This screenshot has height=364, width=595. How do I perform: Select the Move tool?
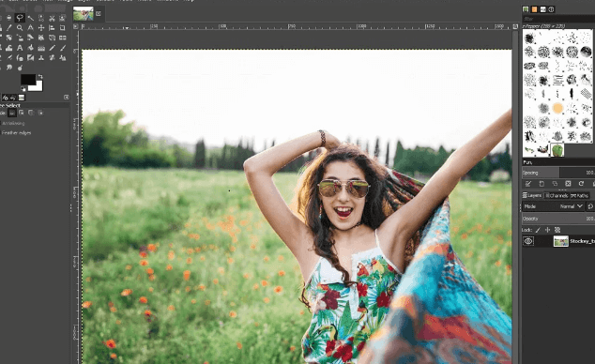[x=41, y=28]
